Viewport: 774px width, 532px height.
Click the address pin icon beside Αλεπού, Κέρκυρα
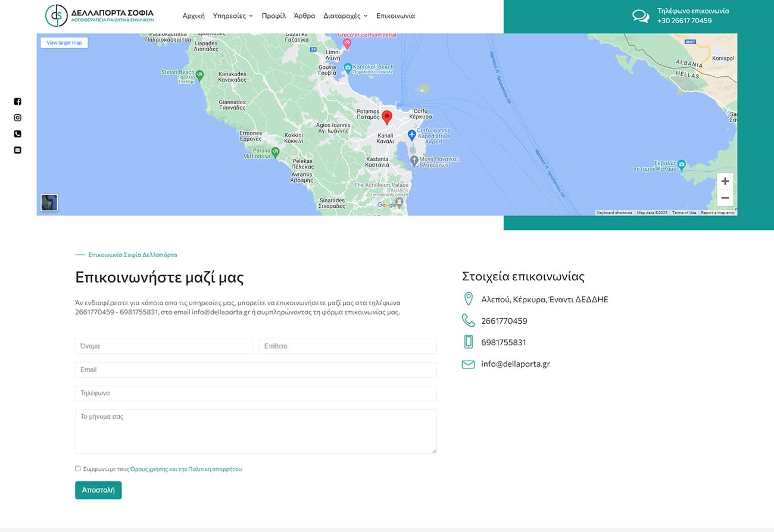[x=468, y=299]
